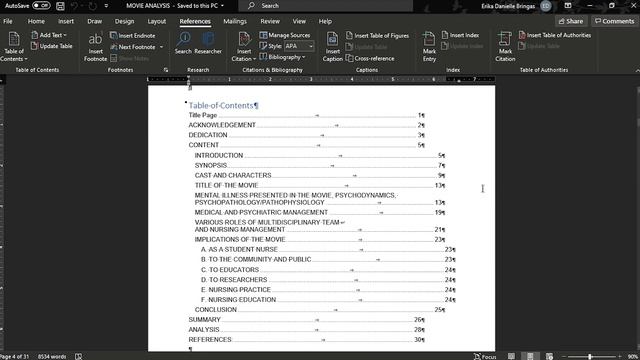The height and width of the screenshot is (360, 640).
Task: Click the REFERENCES entry in contents
Action: pos(210,340)
